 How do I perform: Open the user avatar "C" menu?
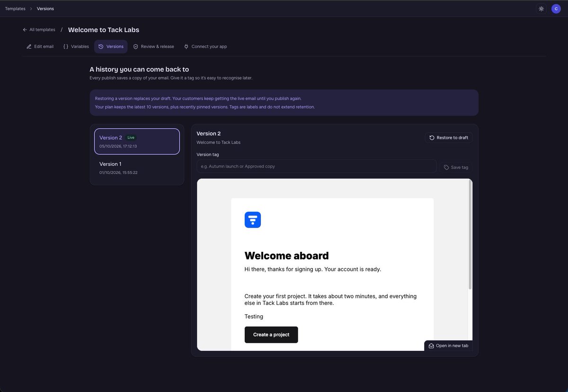pos(556,9)
